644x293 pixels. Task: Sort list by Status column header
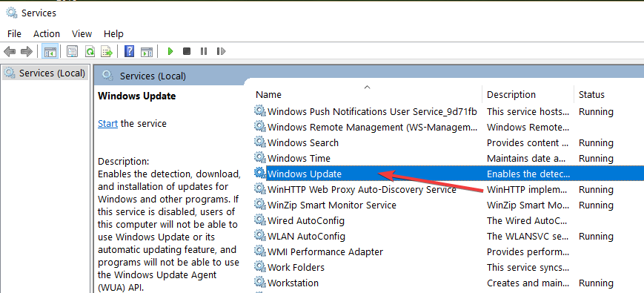(x=591, y=94)
